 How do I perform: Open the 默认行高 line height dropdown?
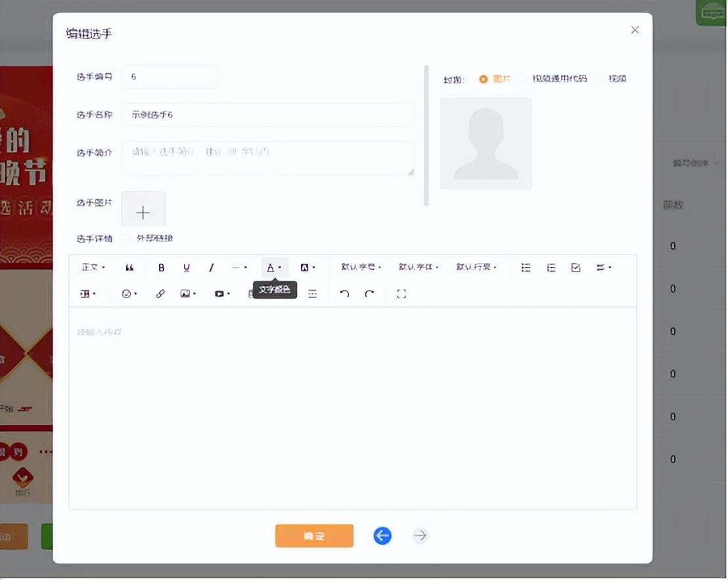click(476, 268)
